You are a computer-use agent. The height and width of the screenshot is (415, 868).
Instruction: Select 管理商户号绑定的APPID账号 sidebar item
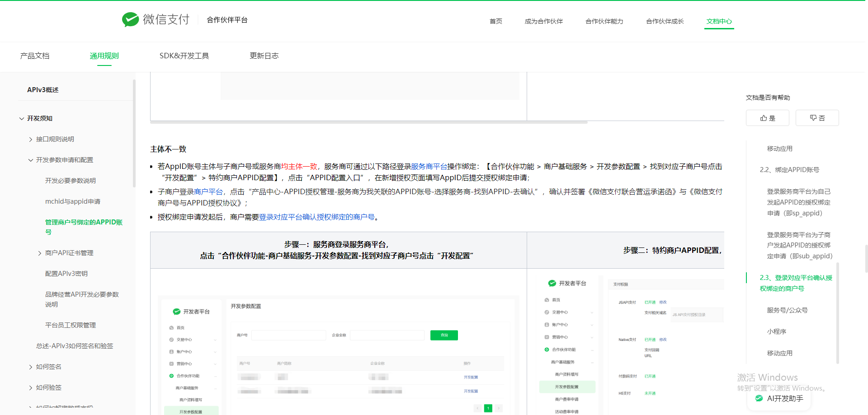(x=84, y=227)
